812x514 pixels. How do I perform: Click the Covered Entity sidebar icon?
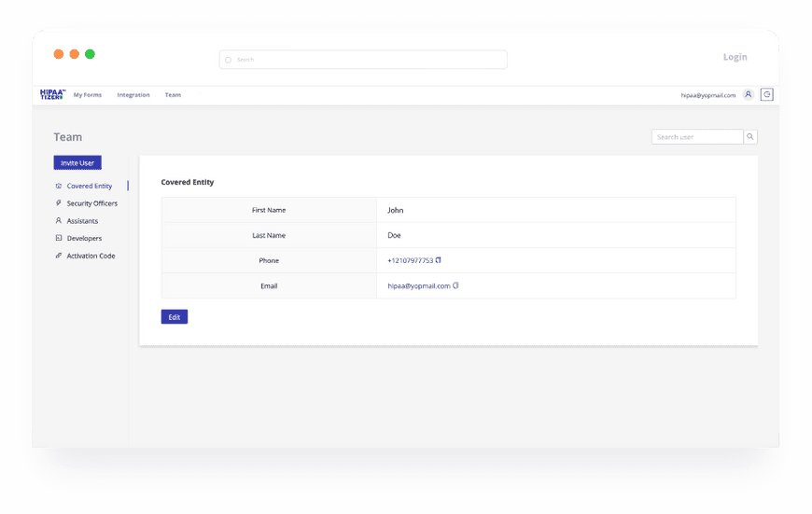(x=59, y=186)
